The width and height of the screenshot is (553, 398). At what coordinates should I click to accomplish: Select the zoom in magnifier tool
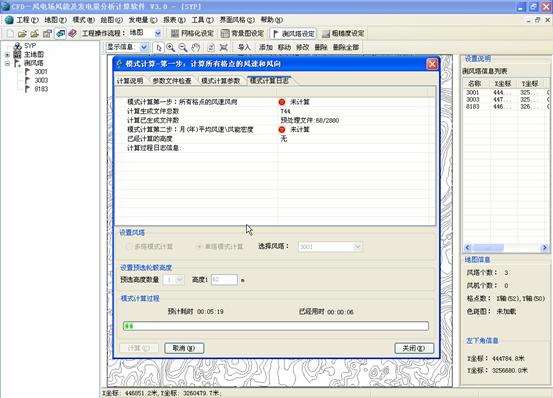(x=171, y=47)
